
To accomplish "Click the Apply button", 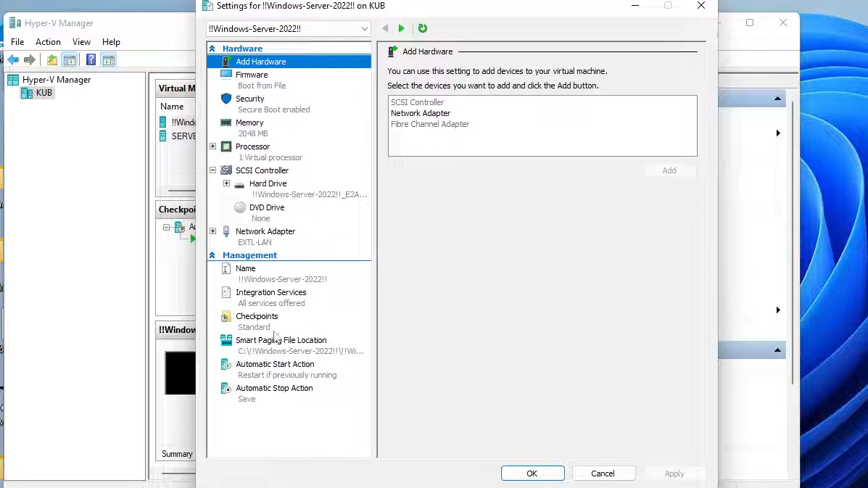I will [x=674, y=473].
